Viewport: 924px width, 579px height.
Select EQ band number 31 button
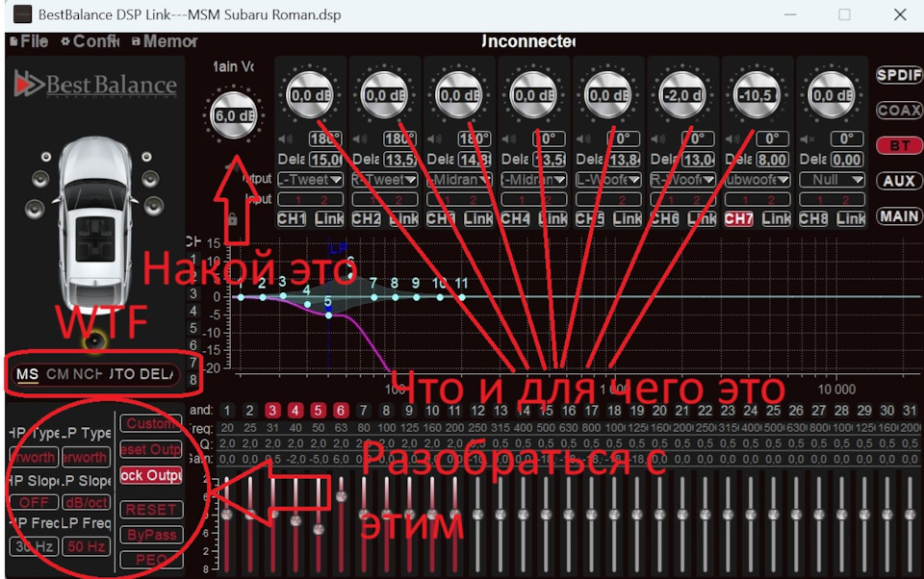[x=910, y=411]
